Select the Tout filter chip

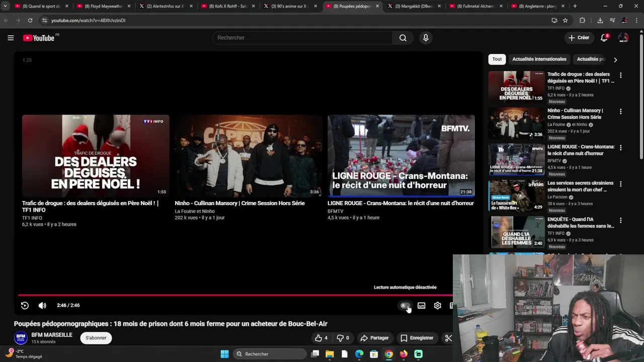(x=497, y=59)
